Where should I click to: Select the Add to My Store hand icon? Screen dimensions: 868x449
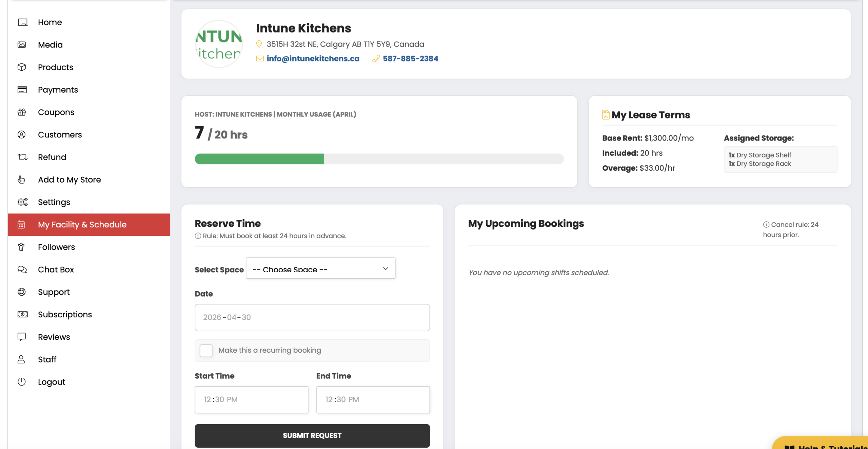(21, 180)
